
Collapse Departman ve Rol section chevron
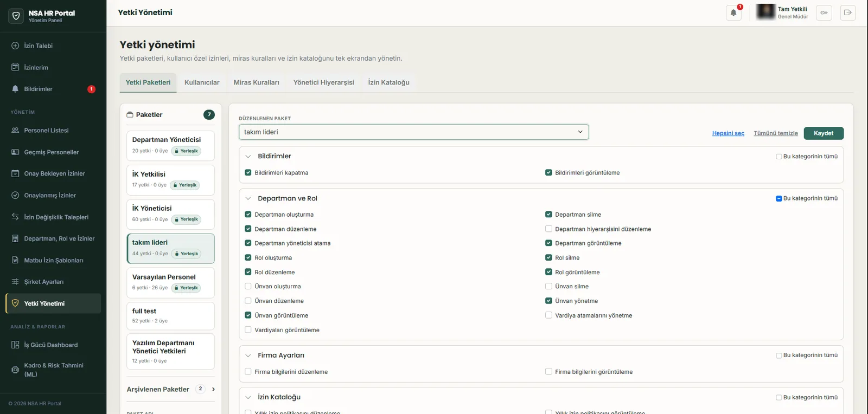coord(248,198)
